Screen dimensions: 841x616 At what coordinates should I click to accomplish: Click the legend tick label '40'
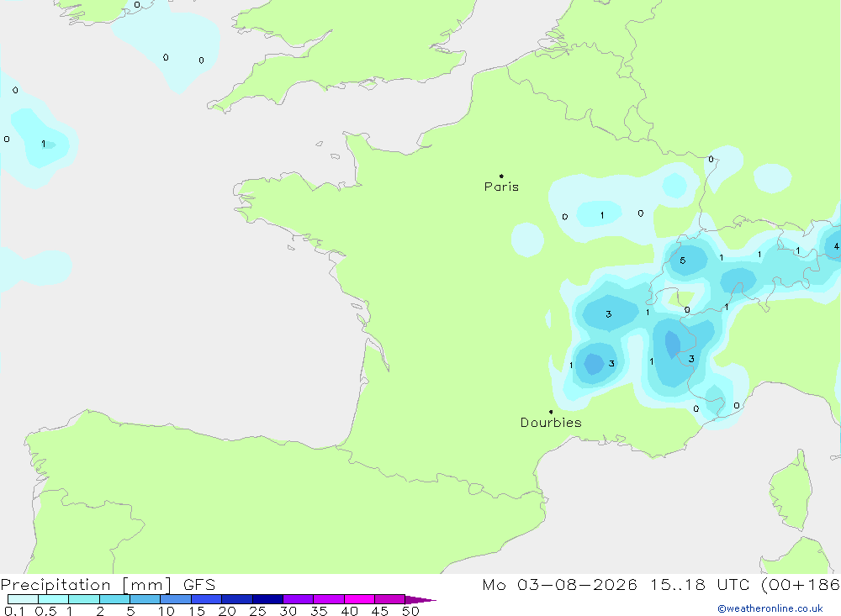[x=350, y=611]
